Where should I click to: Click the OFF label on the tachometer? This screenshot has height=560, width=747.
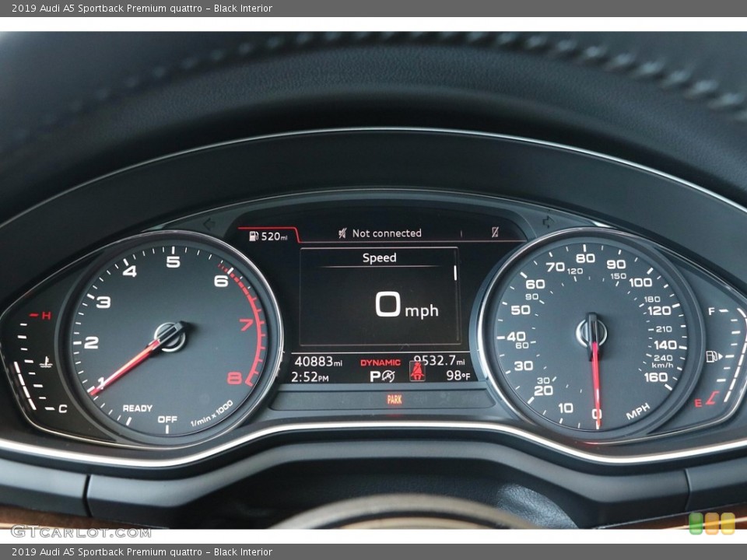tap(167, 419)
